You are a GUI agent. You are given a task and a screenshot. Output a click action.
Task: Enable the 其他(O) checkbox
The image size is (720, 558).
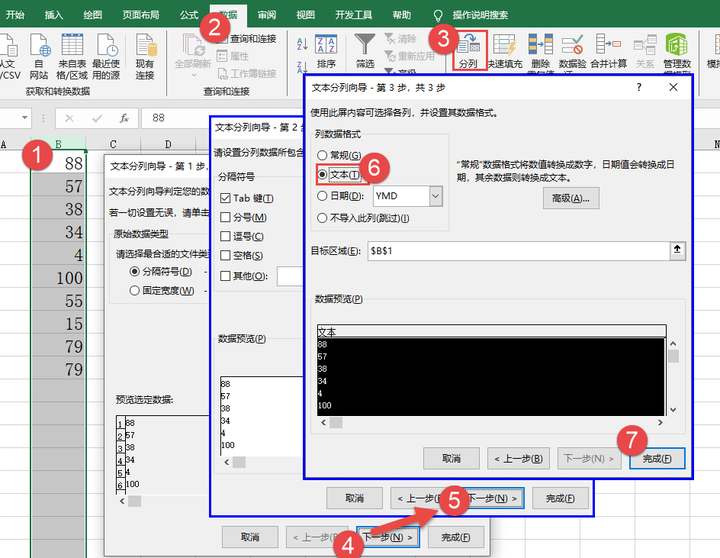[x=225, y=276]
